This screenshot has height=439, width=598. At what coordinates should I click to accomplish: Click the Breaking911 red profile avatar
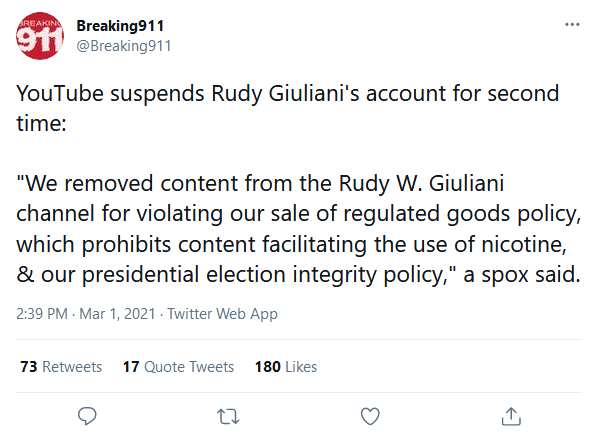pyautogui.click(x=40, y=36)
